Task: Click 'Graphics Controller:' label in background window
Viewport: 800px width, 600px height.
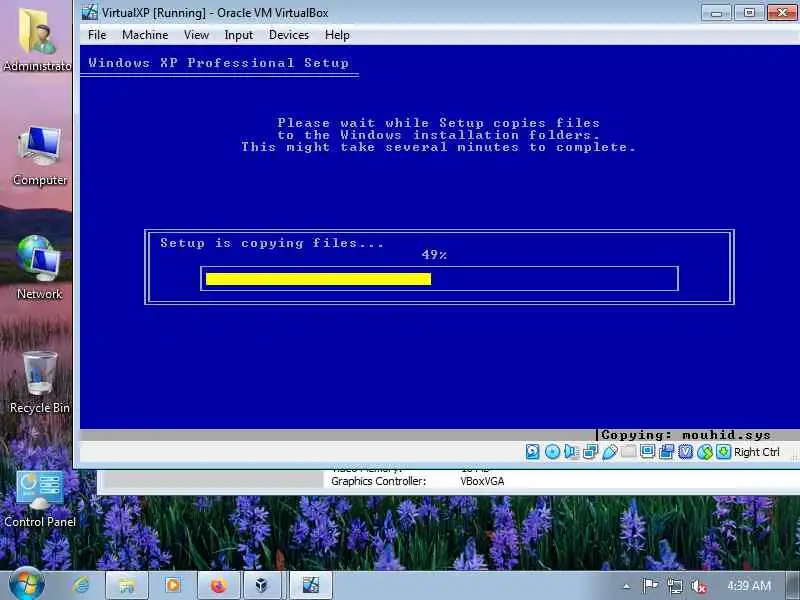Action: (x=378, y=481)
